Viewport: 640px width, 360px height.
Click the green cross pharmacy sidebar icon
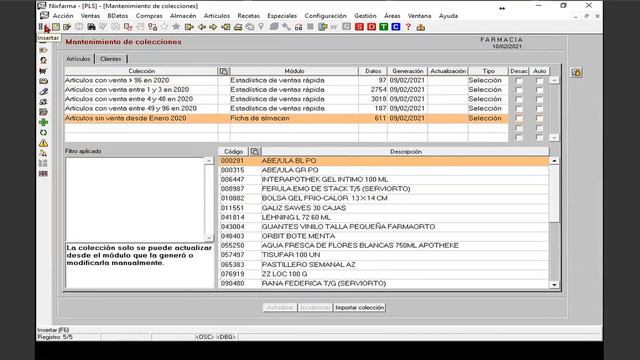tap(43, 122)
